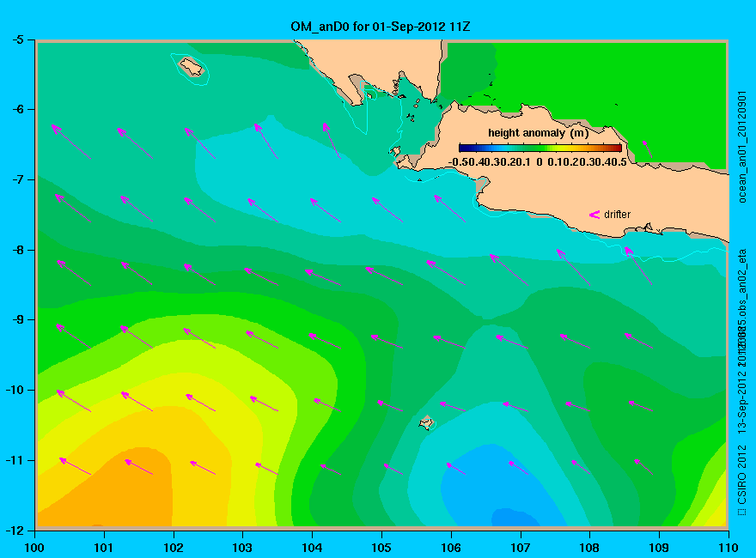Click the x-axis label "100"

[x=34, y=548]
